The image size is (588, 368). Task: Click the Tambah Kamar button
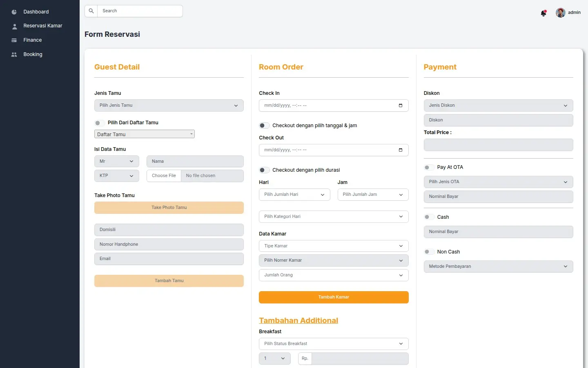(334, 297)
